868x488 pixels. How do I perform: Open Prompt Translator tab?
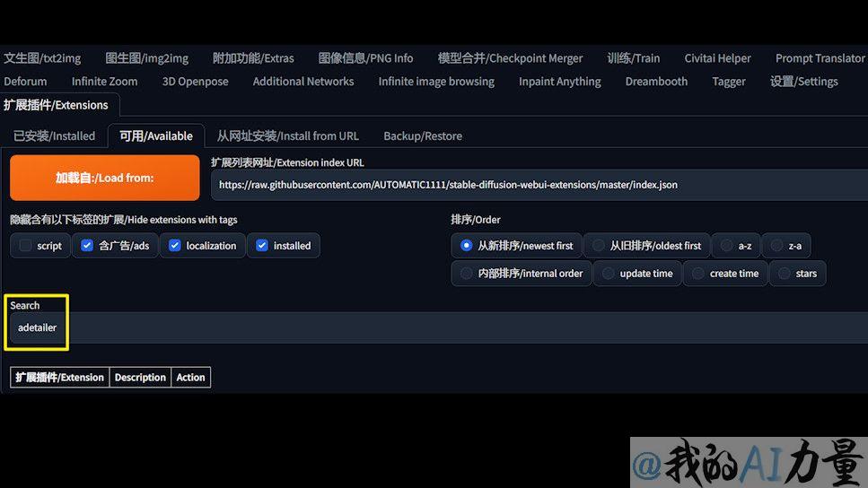pos(820,58)
